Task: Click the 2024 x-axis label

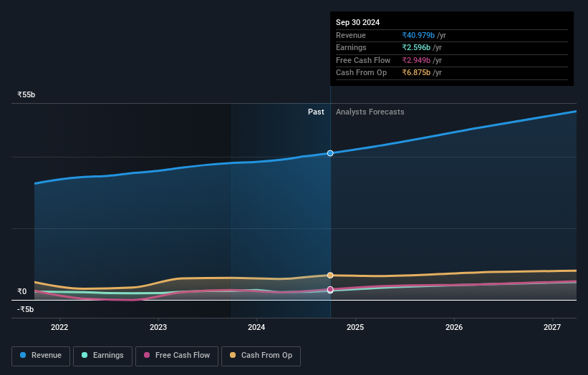Action: (x=256, y=328)
